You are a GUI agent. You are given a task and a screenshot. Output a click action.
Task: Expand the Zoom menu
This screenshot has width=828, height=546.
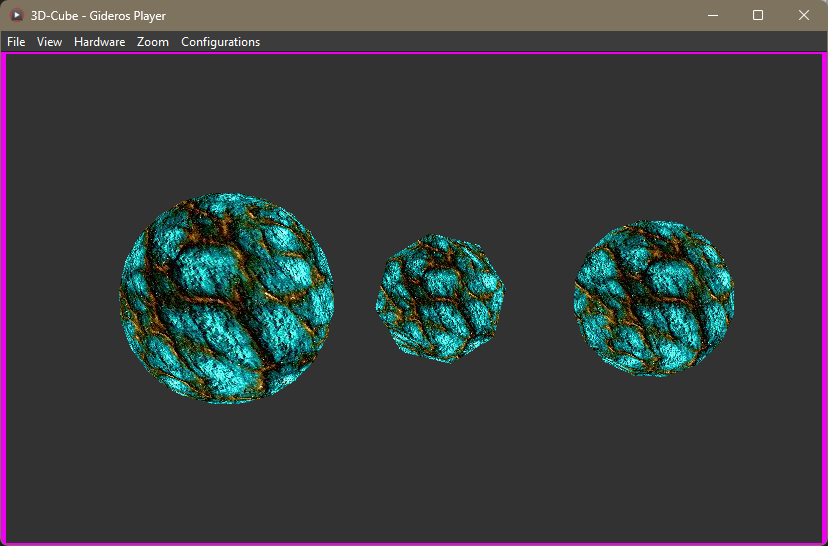point(153,42)
